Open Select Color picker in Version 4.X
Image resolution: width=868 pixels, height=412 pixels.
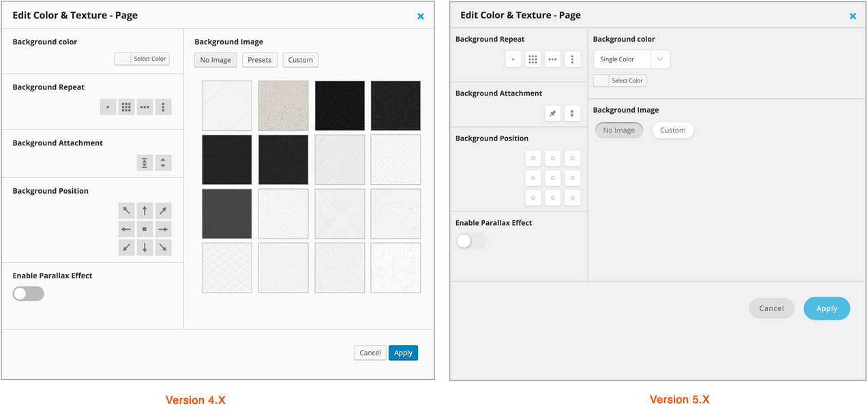click(142, 59)
